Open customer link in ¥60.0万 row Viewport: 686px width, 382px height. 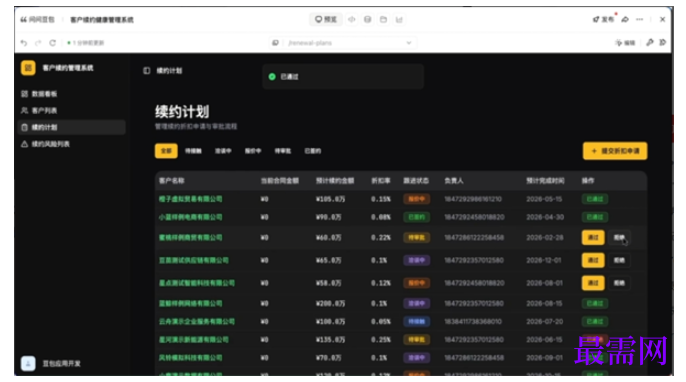[190, 238]
